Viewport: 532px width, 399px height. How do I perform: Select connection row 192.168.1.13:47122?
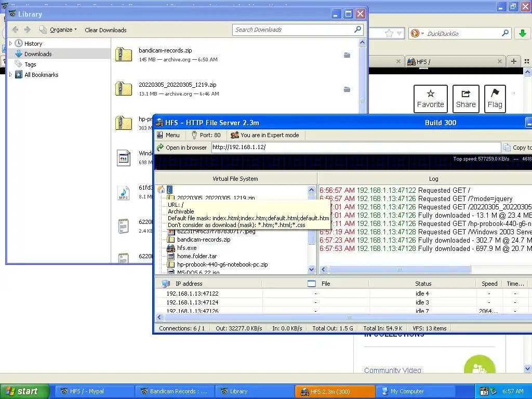pos(343,294)
